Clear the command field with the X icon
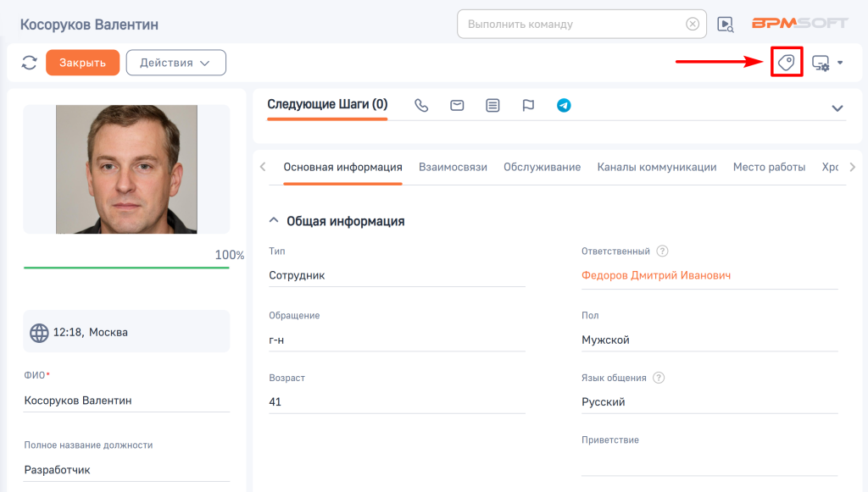The image size is (868, 492). [x=693, y=24]
